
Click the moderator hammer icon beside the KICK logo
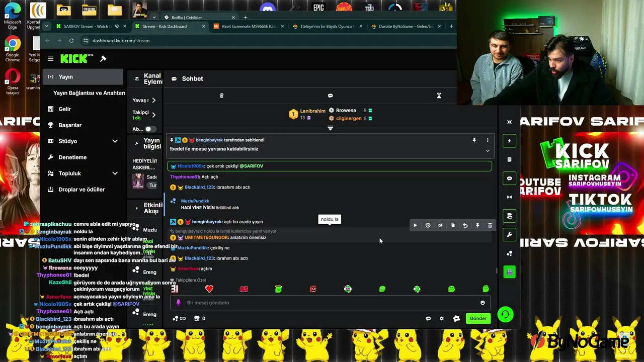(x=103, y=59)
